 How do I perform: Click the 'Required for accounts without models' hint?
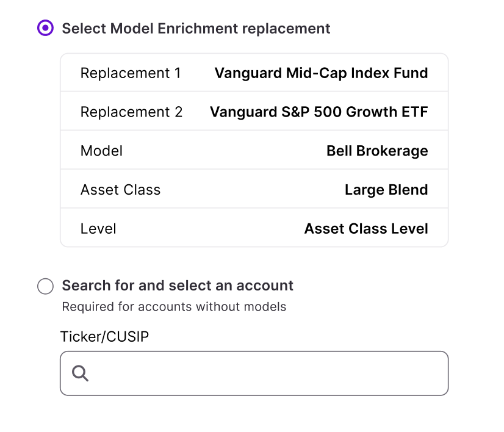click(174, 306)
